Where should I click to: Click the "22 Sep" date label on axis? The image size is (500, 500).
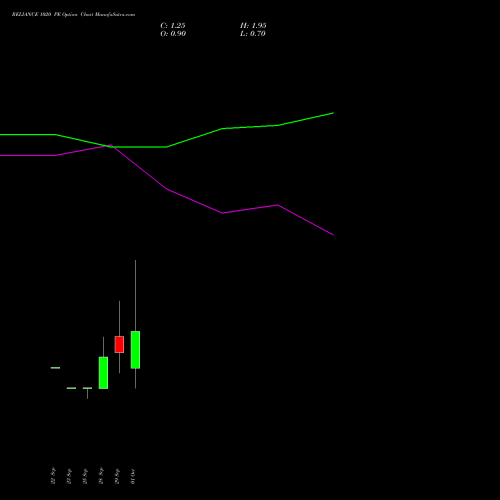(x=53, y=476)
